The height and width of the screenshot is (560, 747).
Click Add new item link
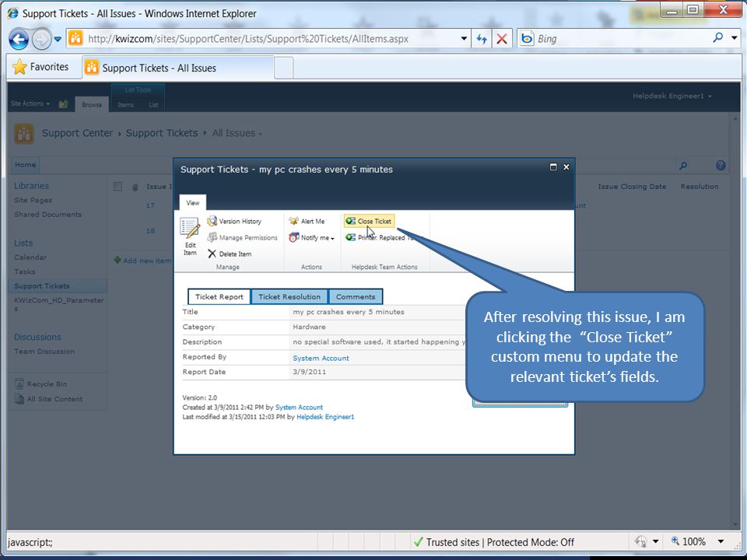point(142,261)
